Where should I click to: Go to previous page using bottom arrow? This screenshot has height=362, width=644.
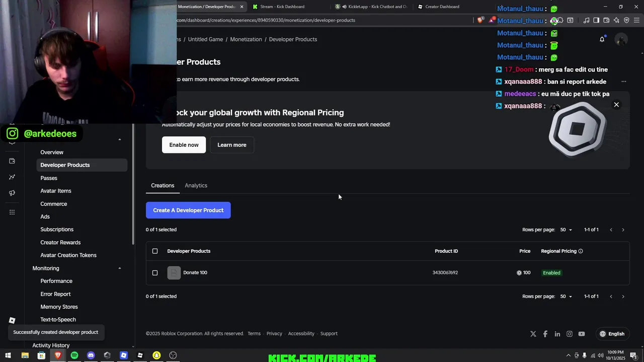point(611,297)
